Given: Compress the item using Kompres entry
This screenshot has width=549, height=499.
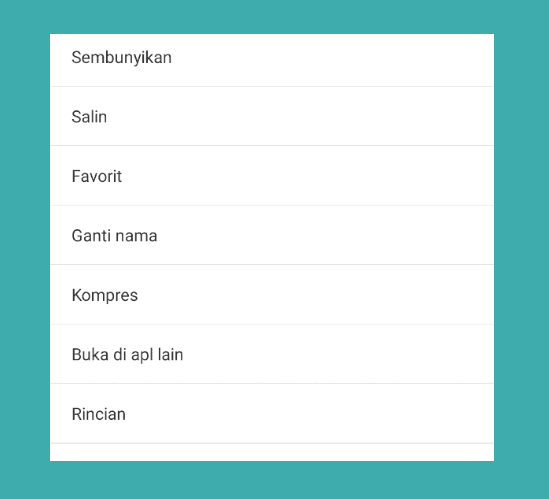Looking at the screenshot, I should click(272, 294).
